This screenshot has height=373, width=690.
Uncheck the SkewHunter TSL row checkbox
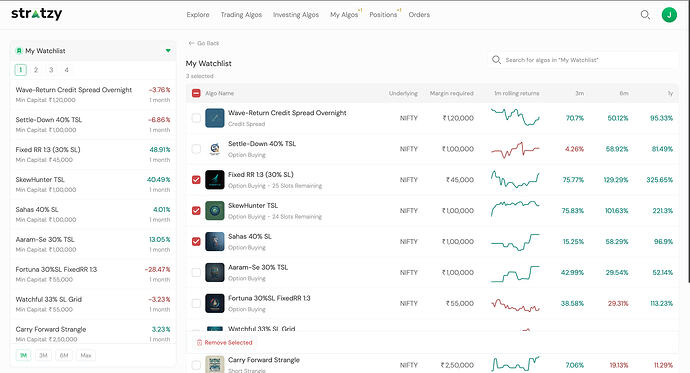[196, 211]
